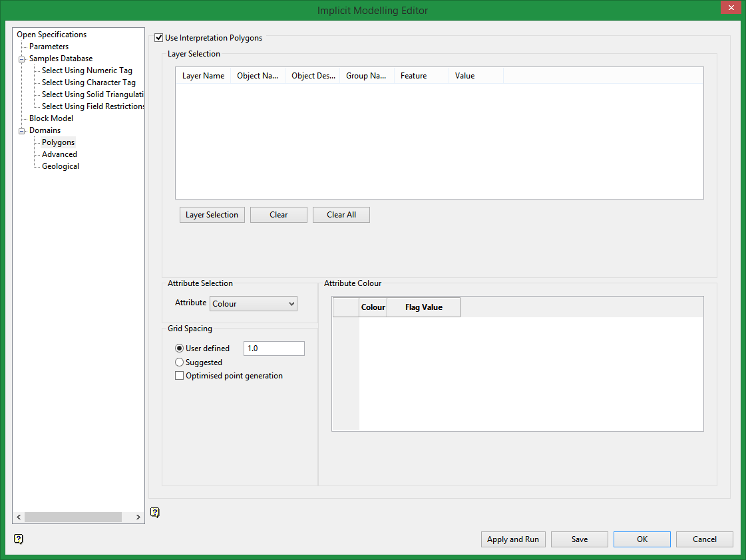Click the tree panel horizontal scrollbar thumb

(73, 517)
